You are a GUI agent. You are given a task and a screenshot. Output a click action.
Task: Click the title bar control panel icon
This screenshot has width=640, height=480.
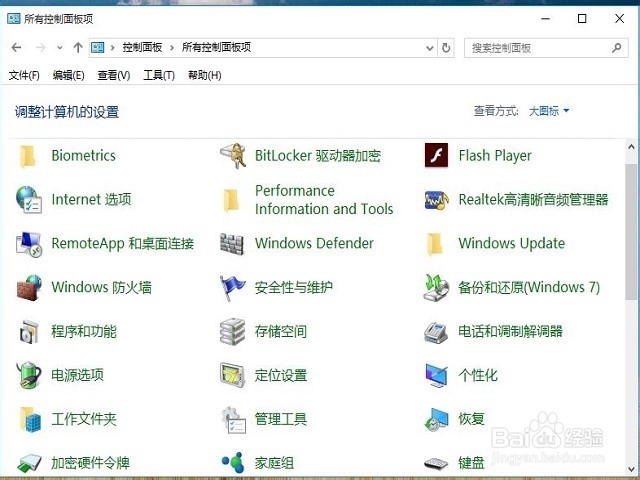pyautogui.click(x=13, y=19)
